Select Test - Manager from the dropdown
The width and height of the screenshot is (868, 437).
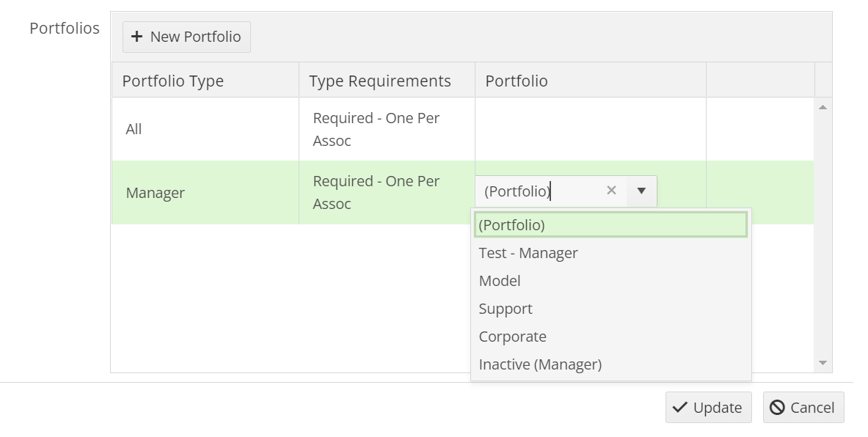click(528, 253)
